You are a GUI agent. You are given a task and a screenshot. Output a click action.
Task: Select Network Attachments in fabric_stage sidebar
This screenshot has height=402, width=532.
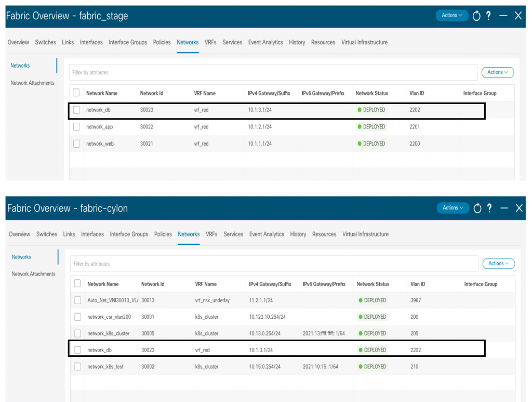[x=32, y=83]
